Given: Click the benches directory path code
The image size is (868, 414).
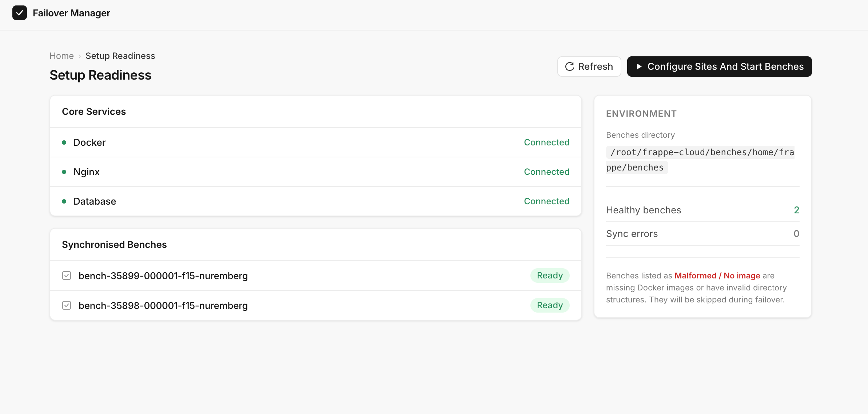Looking at the screenshot, I should pos(700,160).
